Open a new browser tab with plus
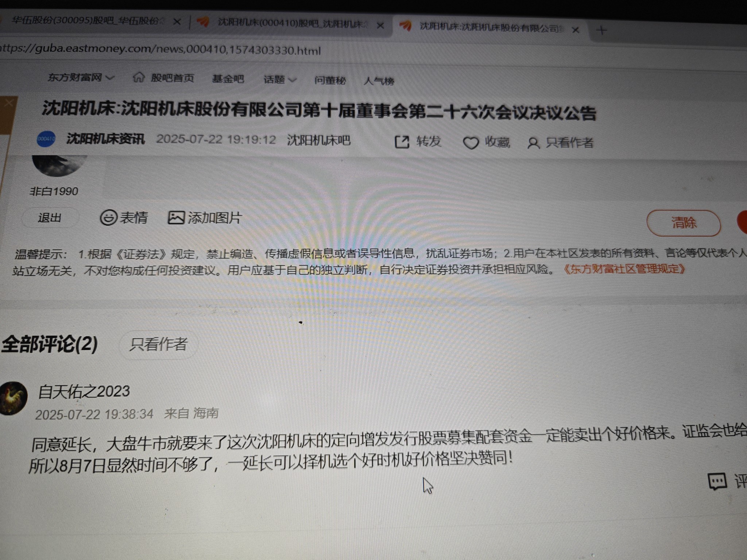Screen dimensions: 747x560 click(x=602, y=30)
